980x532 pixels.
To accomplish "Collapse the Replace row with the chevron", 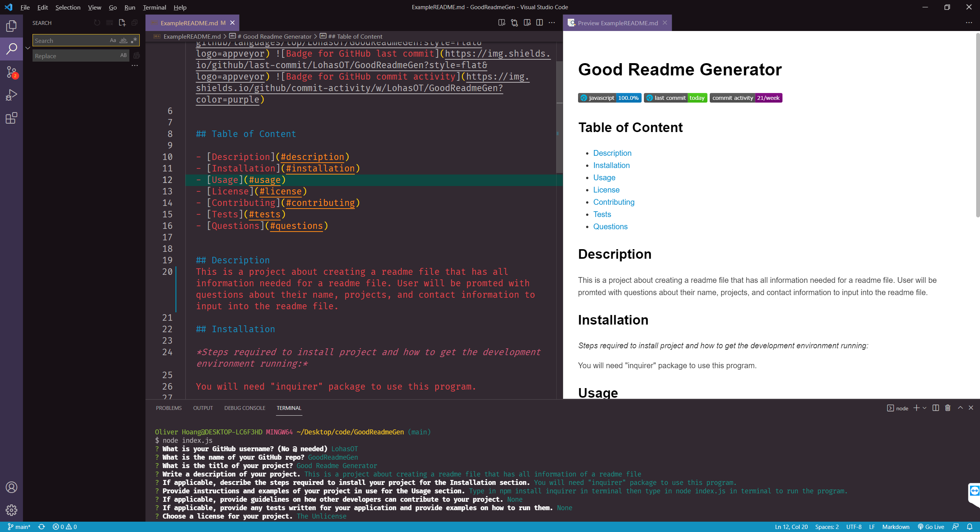I will click(28, 48).
